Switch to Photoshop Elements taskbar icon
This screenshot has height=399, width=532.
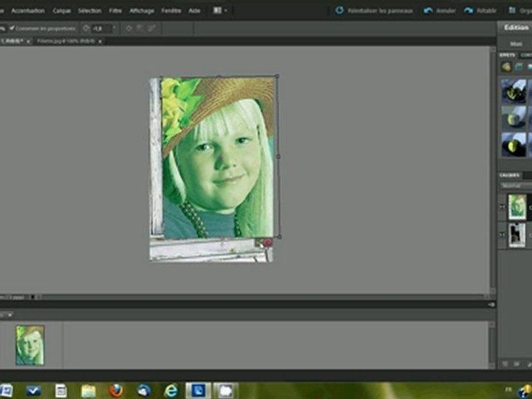198,391
